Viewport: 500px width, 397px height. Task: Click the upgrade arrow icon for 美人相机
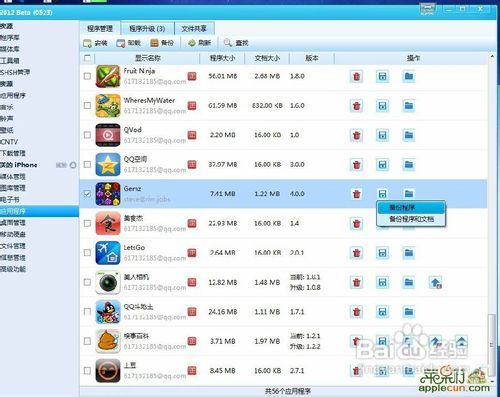coord(435,283)
